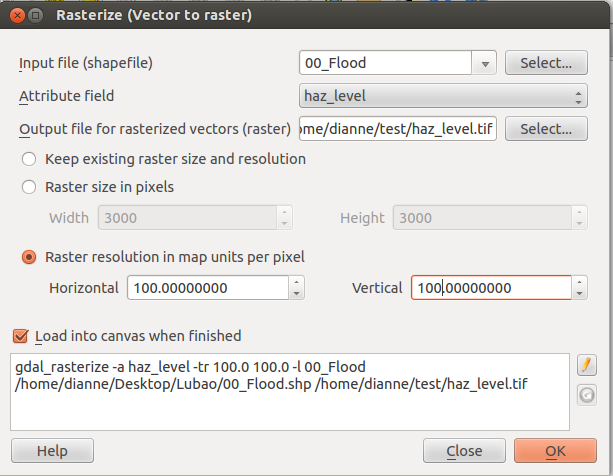Select Raster resolution in map units option

coord(29,257)
